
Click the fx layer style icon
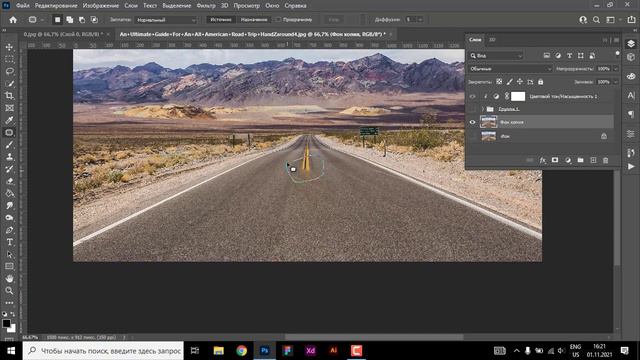click(x=542, y=160)
